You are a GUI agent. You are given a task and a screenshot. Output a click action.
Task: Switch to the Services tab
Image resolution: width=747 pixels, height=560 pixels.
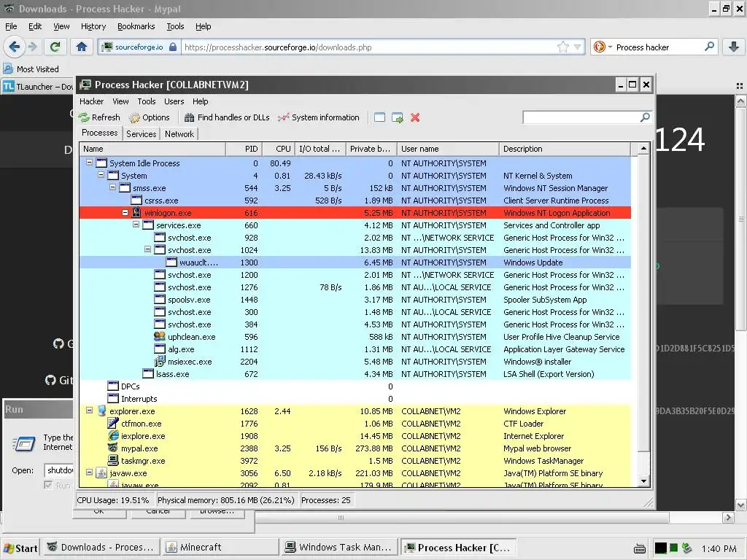(x=141, y=134)
